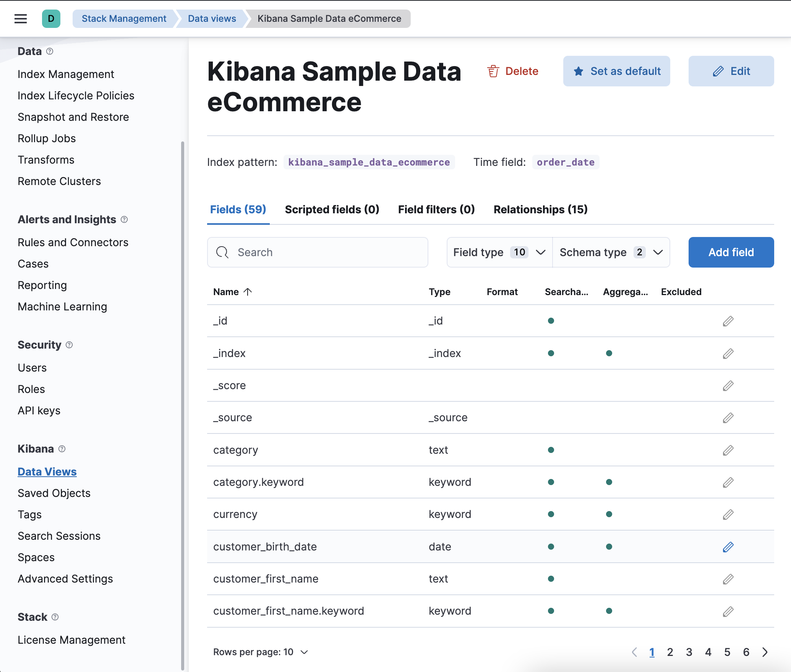
Task: Open the hamburger navigation menu
Action: point(21,18)
